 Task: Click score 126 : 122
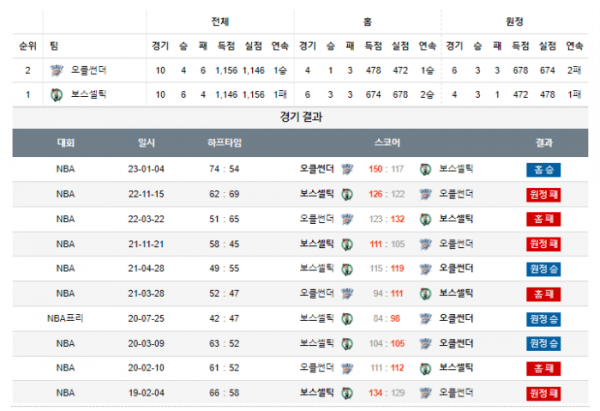[386, 194]
